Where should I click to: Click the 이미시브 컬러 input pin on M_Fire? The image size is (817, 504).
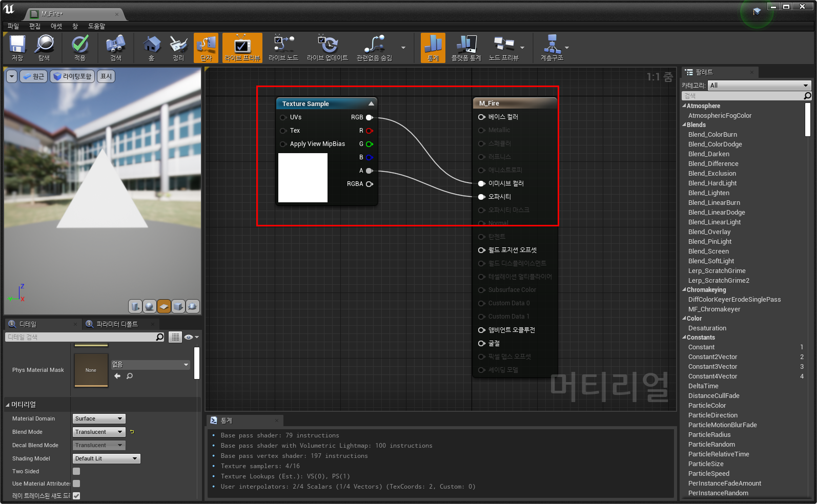[x=481, y=183]
